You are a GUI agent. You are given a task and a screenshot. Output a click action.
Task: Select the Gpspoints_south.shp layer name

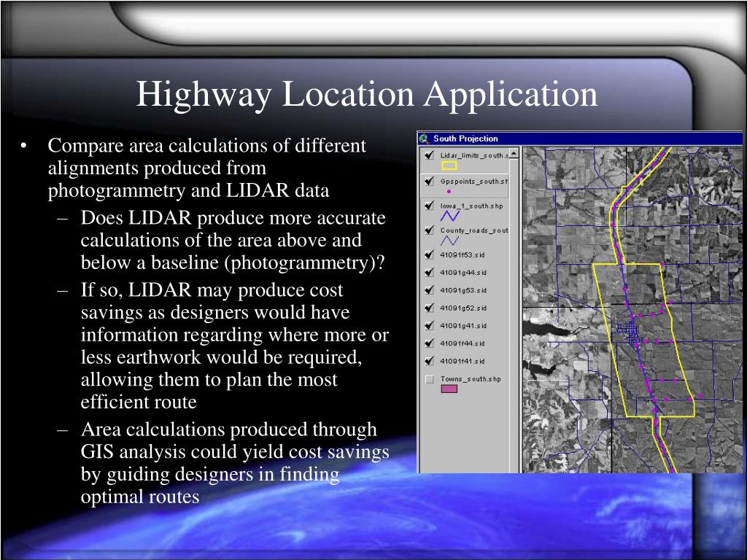[x=474, y=182]
